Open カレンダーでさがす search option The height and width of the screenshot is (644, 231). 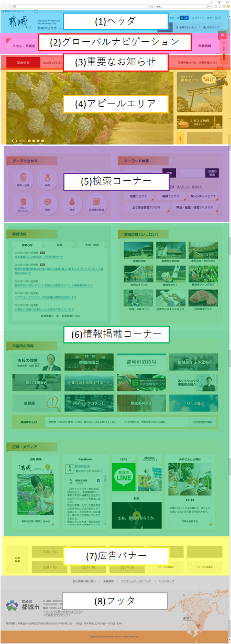tap(203, 195)
